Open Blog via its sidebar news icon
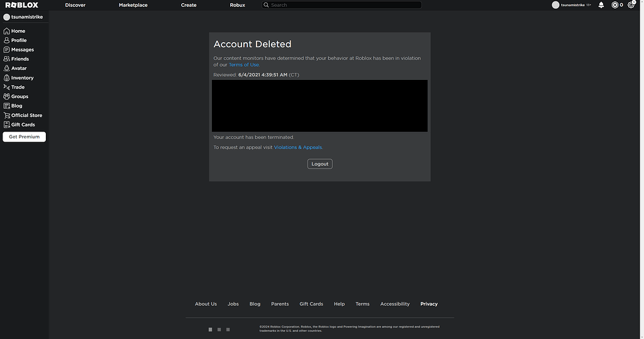Screen dimensions: 644x339 tap(6, 106)
